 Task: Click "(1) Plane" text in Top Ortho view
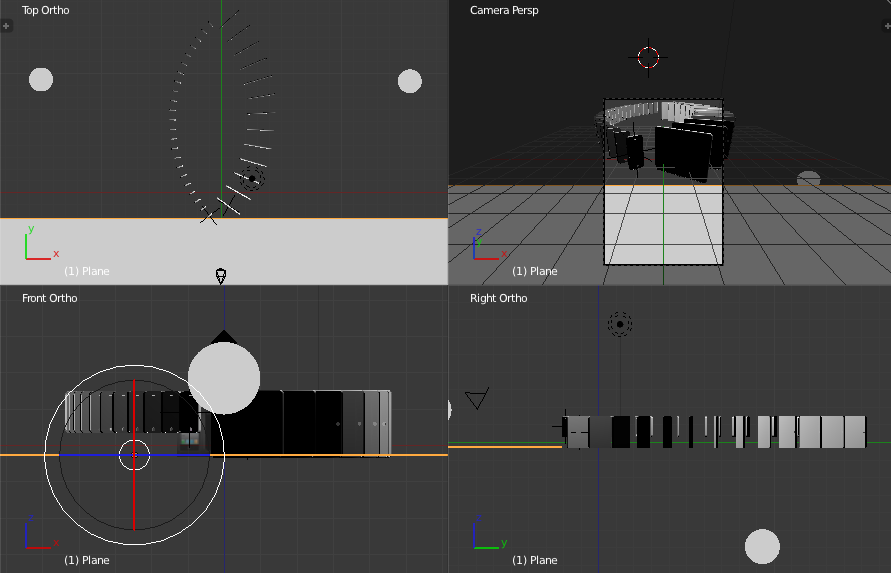click(x=86, y=271)
